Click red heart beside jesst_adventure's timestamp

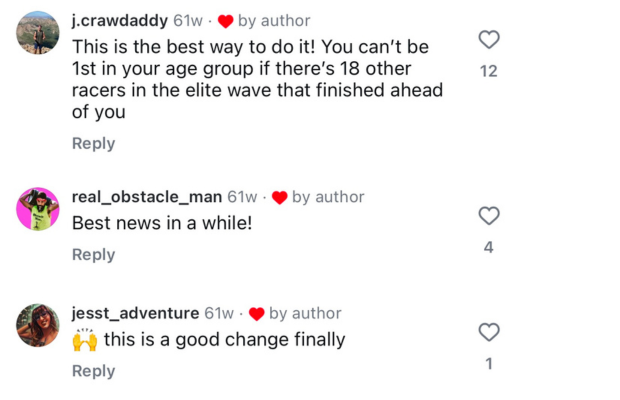coord(257,314)
